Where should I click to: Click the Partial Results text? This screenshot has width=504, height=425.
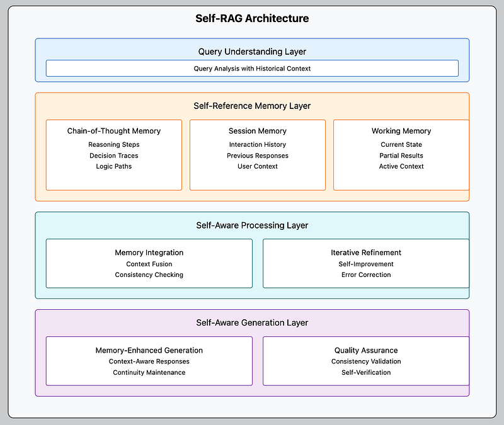(x=401, y=156)
